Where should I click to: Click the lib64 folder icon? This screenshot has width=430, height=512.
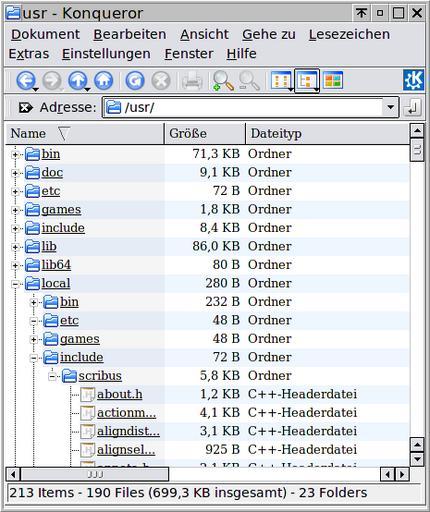32,265
